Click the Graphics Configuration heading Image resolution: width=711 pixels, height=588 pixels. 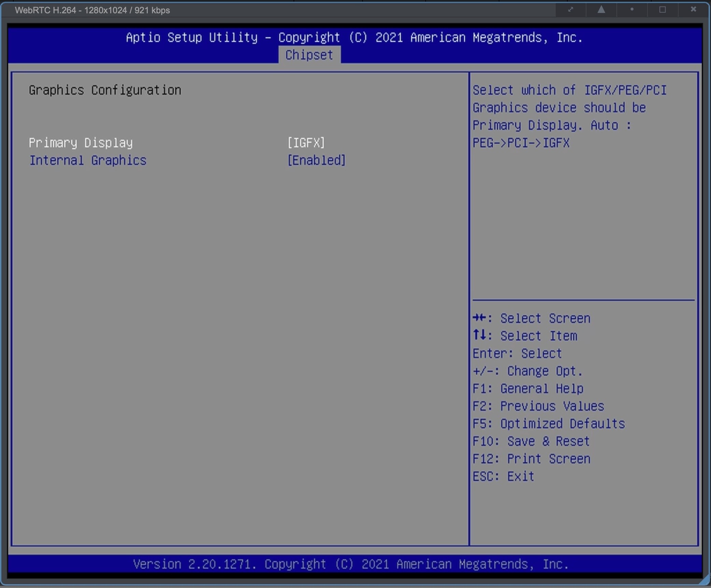[105, 90]
